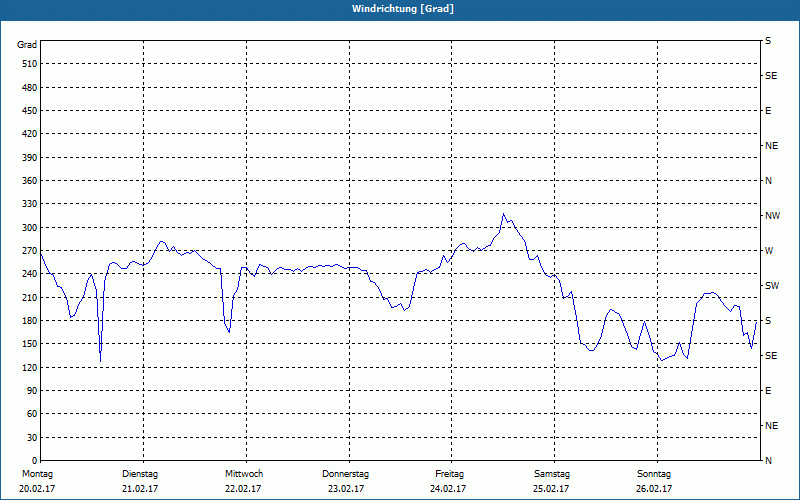This screenshot has height=500, width=800.
Task: Click the 510 value on the left axis
Action: (x=30, y=64)
